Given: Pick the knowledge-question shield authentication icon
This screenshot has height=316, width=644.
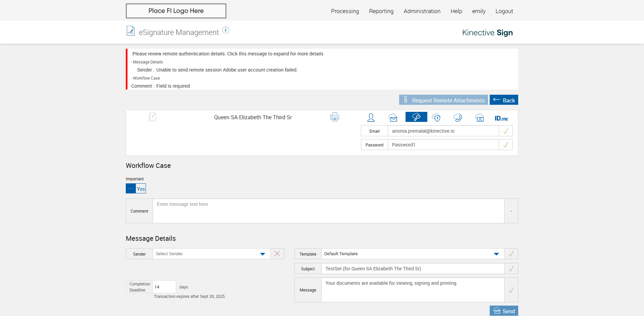Looking at the screenshot, I should point(436,118).
